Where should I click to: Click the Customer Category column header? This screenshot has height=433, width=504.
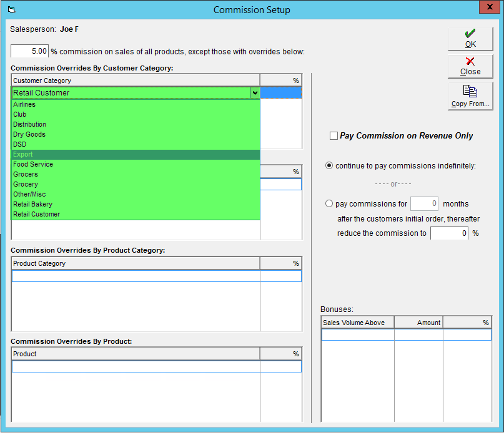(136, 80)
